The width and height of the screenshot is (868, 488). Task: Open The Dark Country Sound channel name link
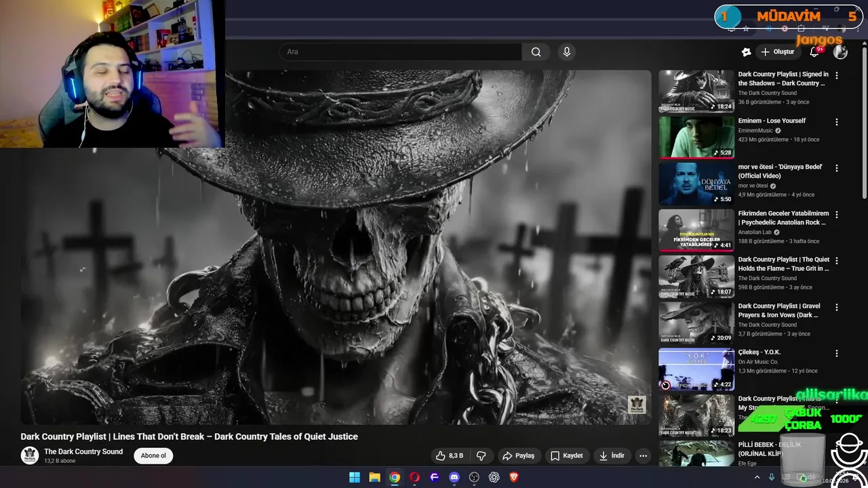(83, 451)
